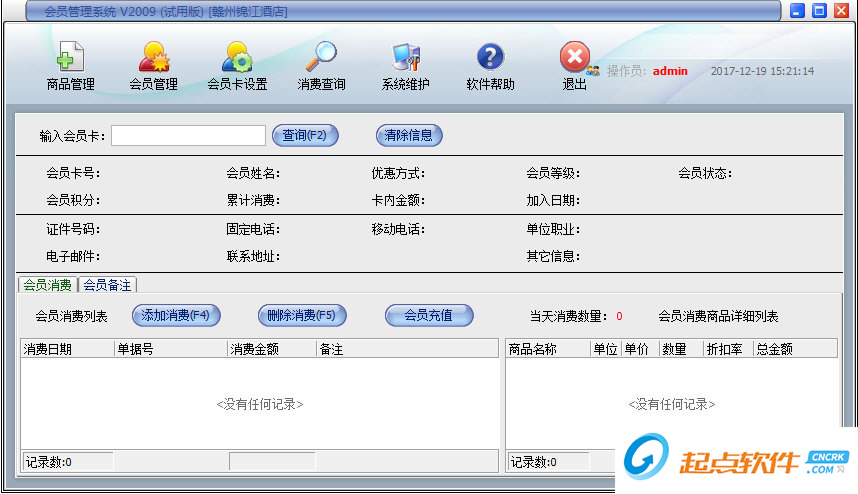Close the window with red X
The height and width of the screenshot is (494, 858).
(841, 10)
